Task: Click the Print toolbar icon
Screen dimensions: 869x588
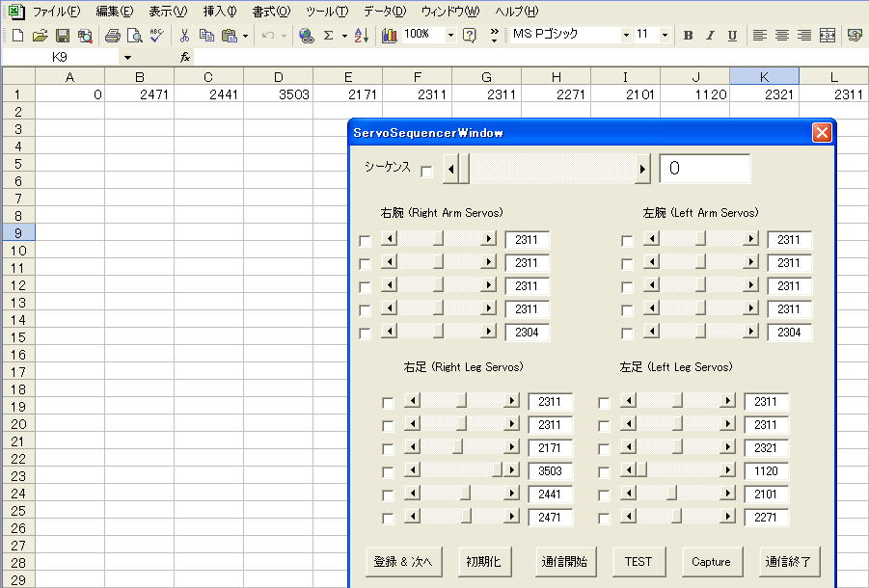Action: click(x=112, y=36)
